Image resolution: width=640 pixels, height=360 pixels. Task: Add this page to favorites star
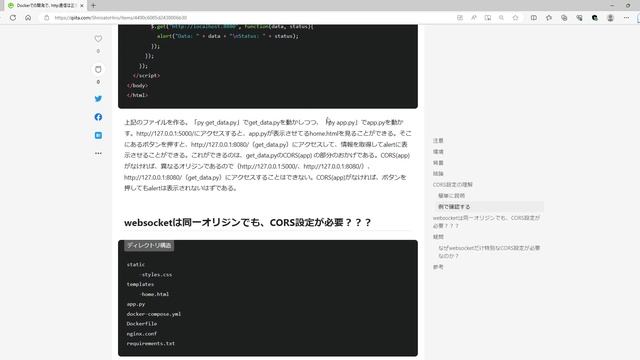click(516, 18)
